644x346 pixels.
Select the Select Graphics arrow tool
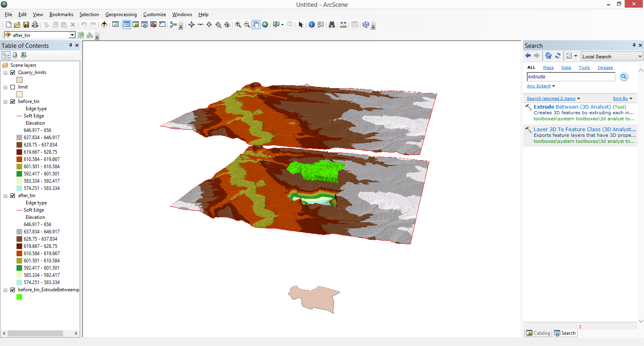[301, 25]
